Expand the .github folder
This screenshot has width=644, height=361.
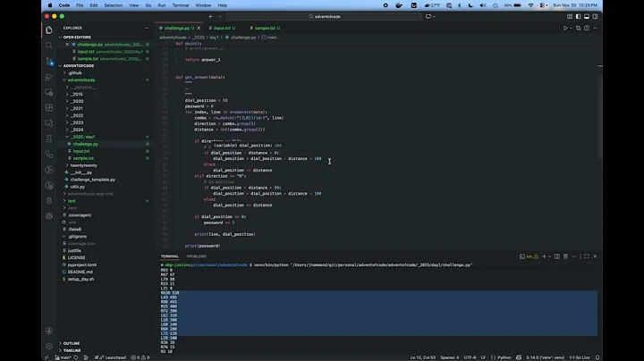tap(75, 72)
